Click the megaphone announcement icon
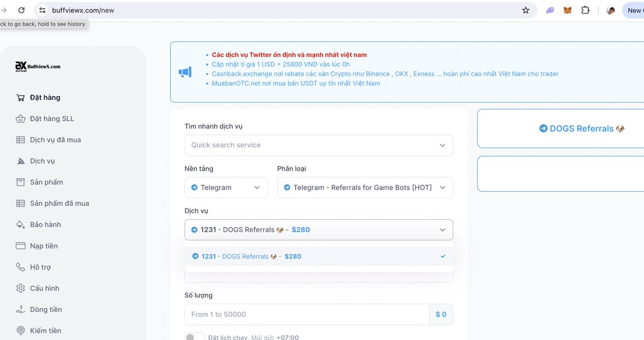 point(185,72)
